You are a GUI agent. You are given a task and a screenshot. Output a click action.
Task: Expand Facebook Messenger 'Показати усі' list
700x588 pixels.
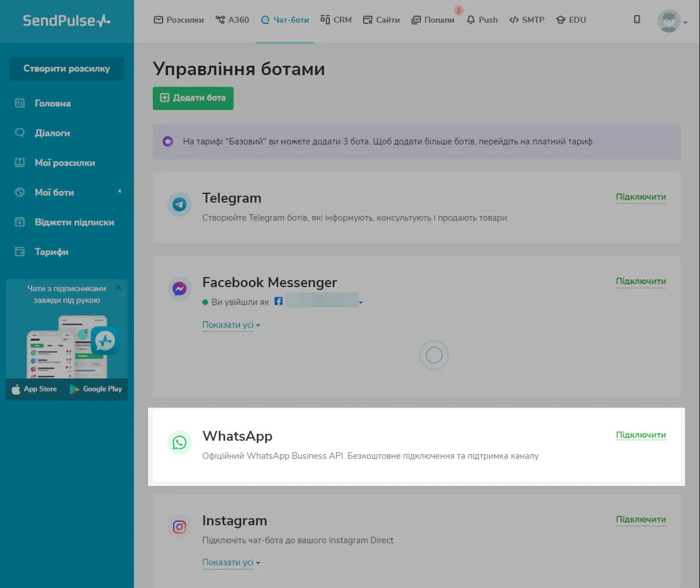click(x=231, y=325)
